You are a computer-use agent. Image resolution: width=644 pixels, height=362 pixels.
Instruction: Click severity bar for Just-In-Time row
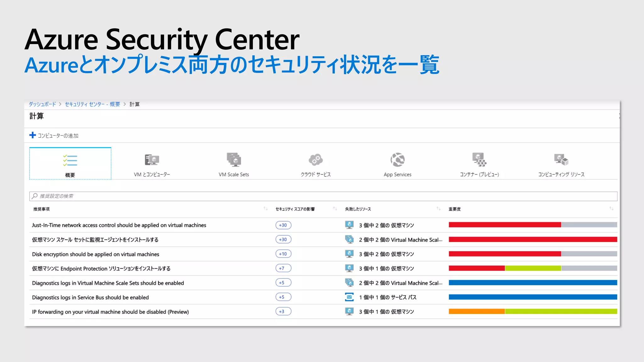(533, 225)
